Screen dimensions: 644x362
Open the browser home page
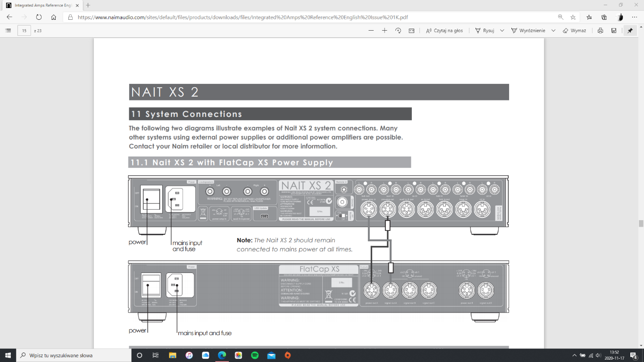coord(54,17)
